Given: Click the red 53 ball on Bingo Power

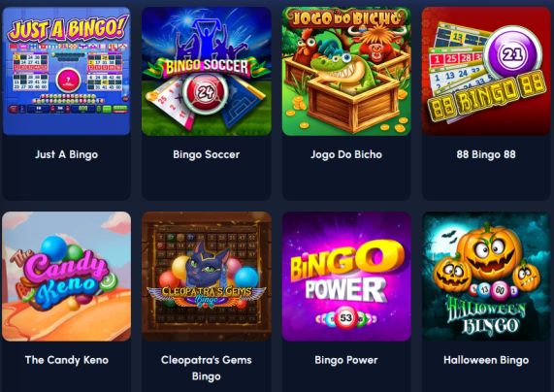Looking at the screenshot, I should click(x=346, y=318).
